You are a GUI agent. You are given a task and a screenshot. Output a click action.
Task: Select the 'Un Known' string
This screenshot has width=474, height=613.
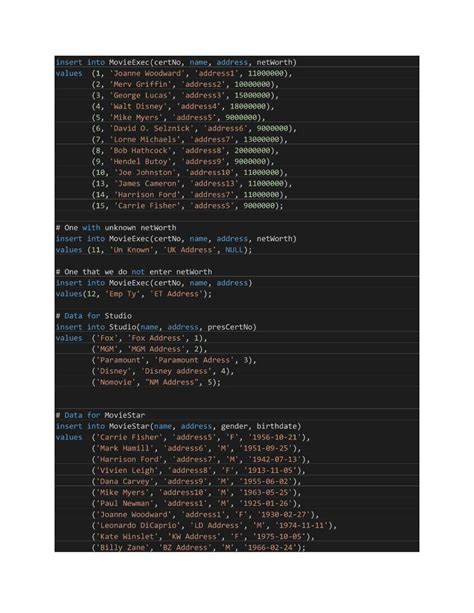[132, 250]
